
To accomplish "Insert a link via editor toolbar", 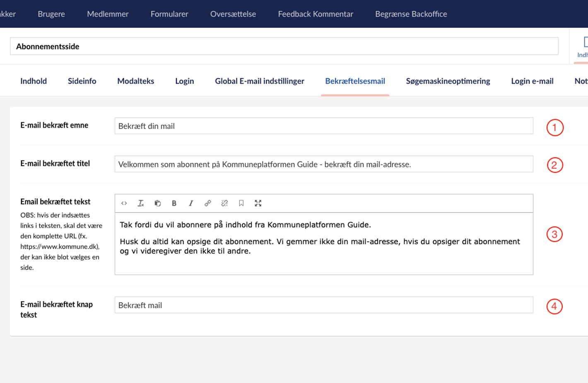I will [207, 203].
